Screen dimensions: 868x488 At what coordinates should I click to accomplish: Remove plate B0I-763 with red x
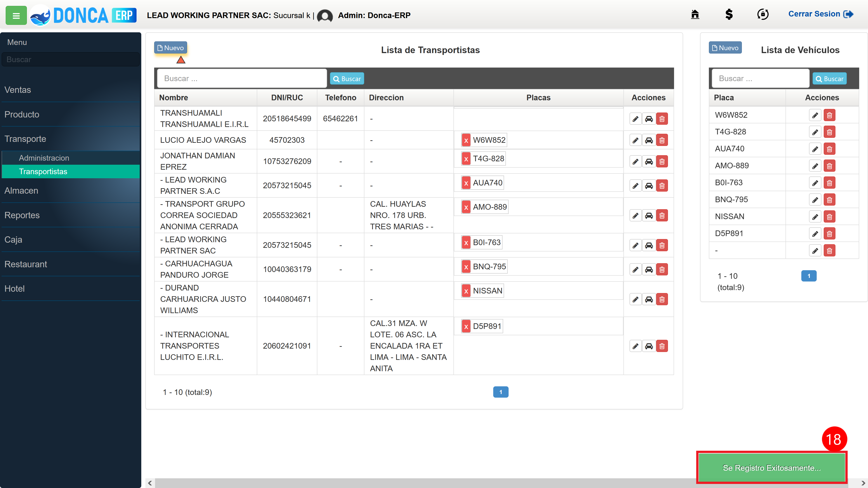(466, 242)
